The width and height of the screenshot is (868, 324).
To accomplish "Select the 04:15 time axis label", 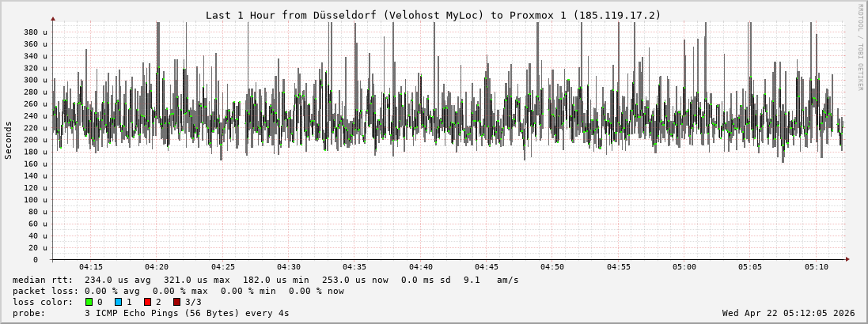I will tap(90, 267).
